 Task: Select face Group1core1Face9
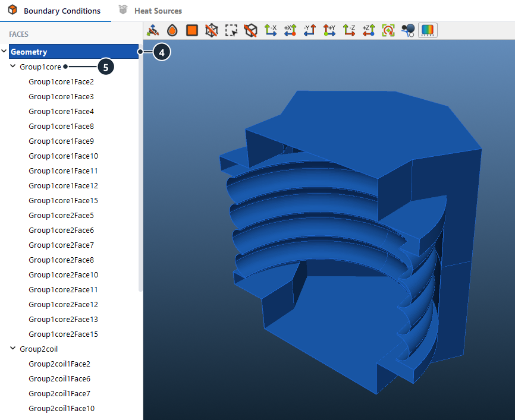[61, 141]
